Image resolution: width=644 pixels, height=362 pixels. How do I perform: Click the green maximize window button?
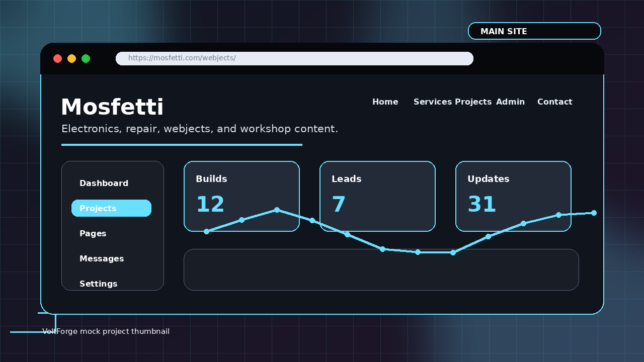[86, 58]
